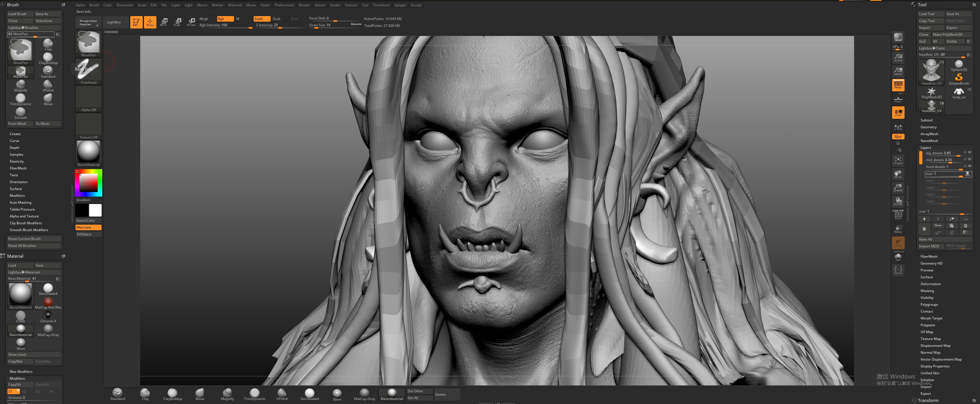Move selected layer up with arrow button
This screenshot has width=980, height=404.
point(924,219)
